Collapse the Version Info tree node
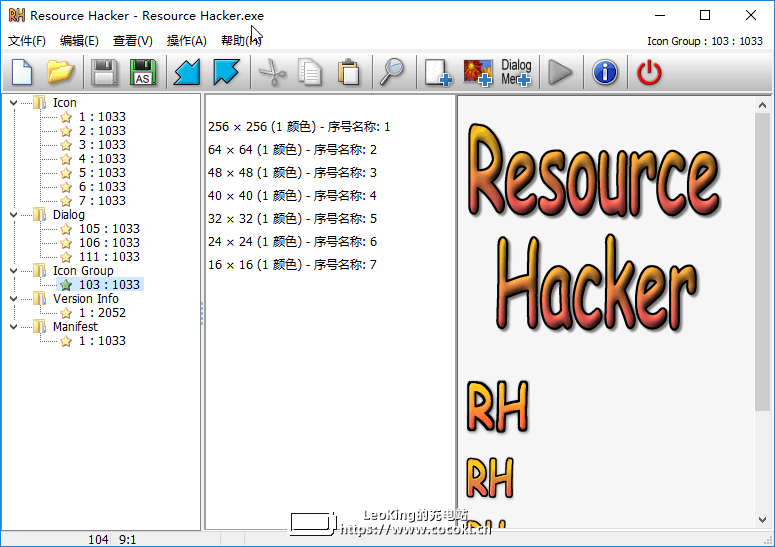This screenshot has height=547, width=775. [x=13, y=298]
